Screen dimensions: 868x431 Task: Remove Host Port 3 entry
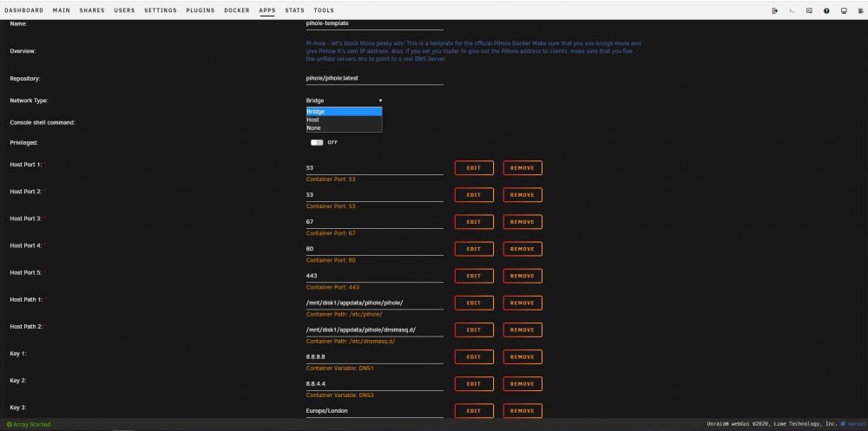(x=523, y=222)
